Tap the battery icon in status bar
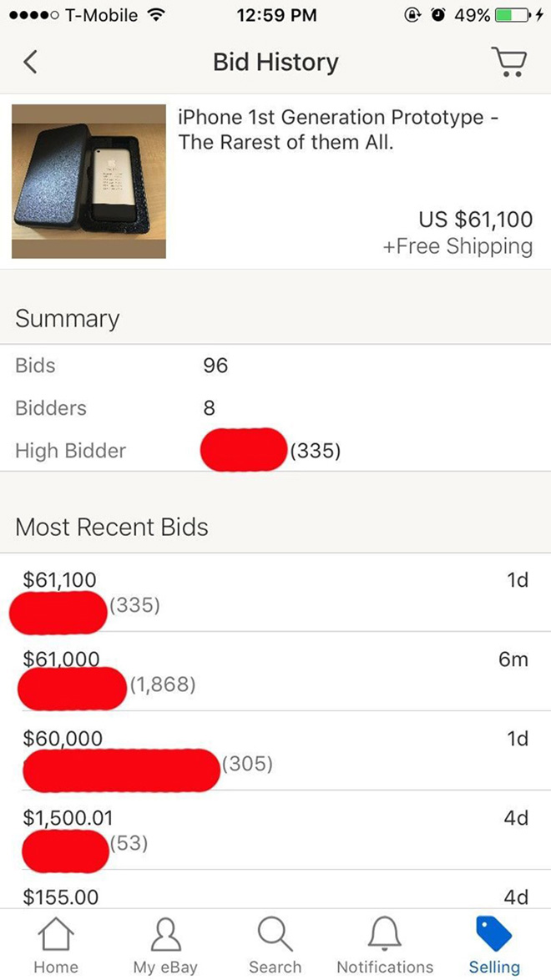 tap(510, 15)
